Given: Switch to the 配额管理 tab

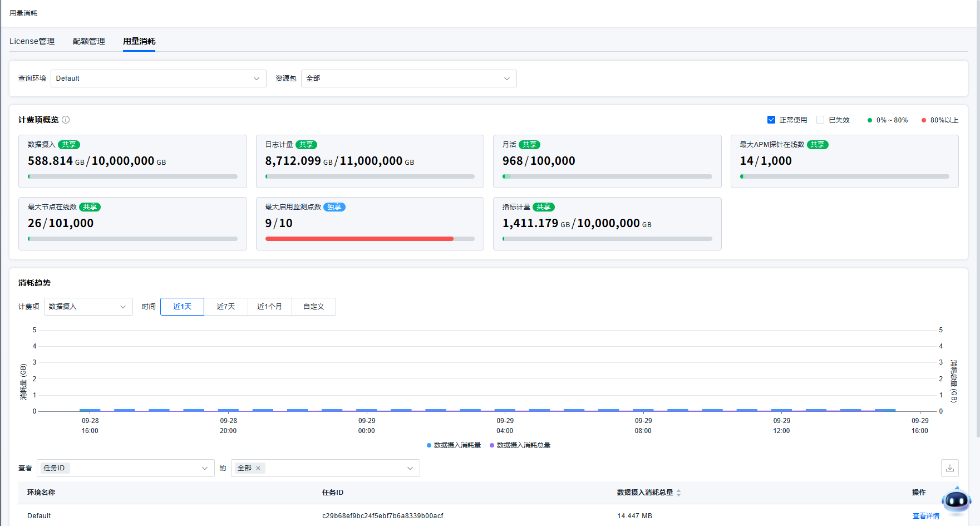Looking at the screenshot, I should (x=89, y=41).
